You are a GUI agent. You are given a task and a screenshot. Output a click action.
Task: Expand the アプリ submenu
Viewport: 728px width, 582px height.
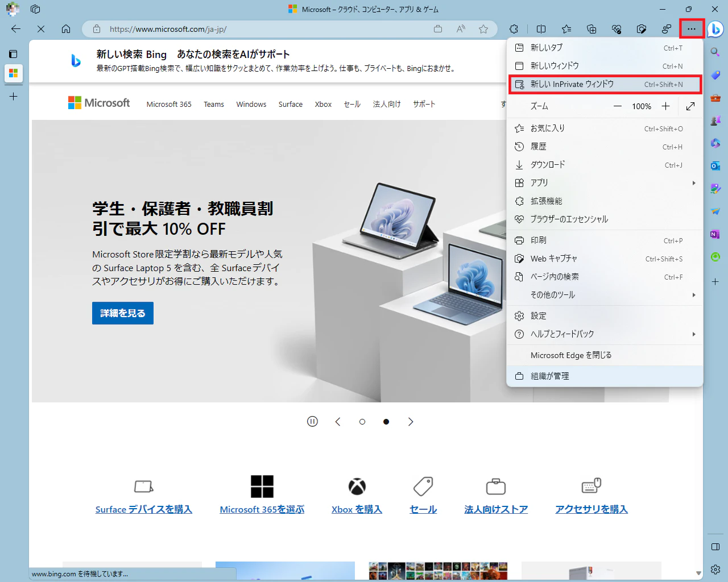click(x=605, y=182)
